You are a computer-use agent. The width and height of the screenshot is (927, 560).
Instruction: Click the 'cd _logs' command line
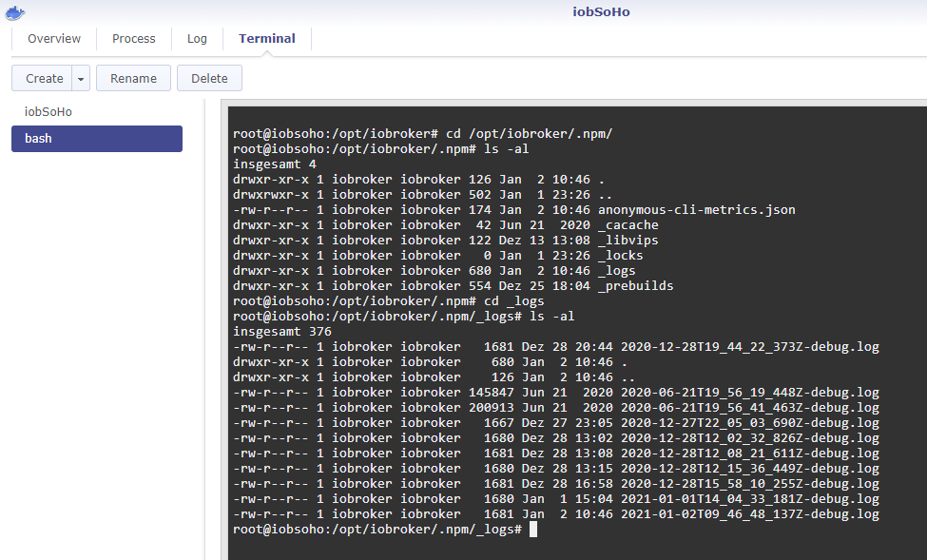tap(389, 301)
